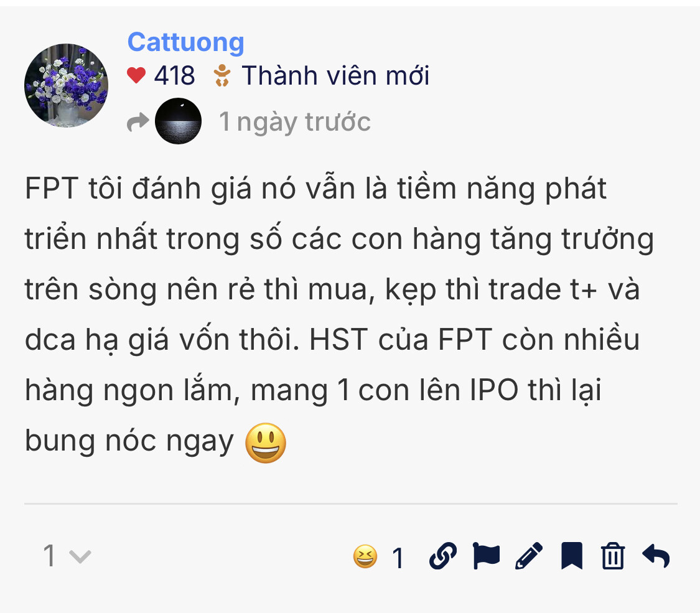The width and height of the screenshot is (700, 613).
Task: Click the smiley emoji ending the post
Action: pos(266,443)
